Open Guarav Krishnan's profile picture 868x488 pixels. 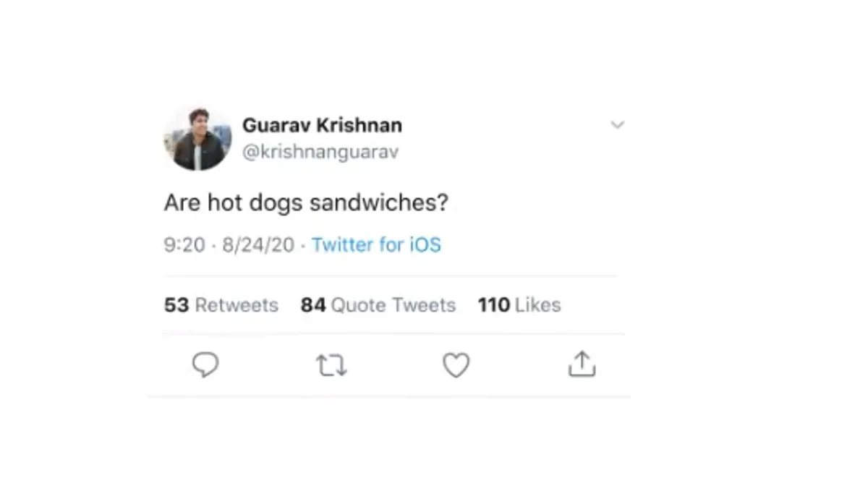coord(197,138)
